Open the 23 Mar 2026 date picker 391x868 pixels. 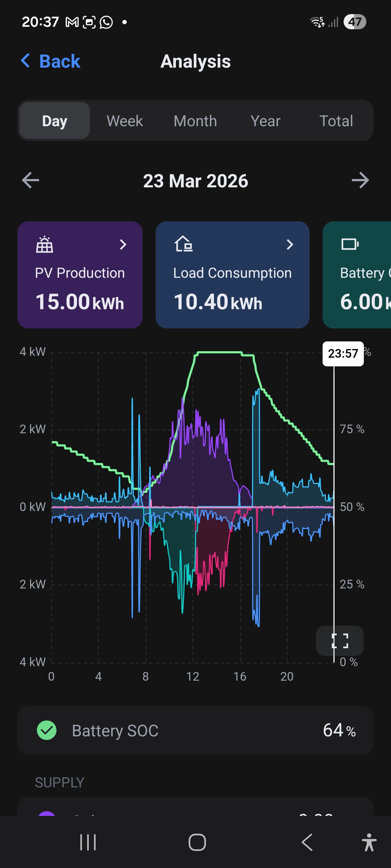tap(195, 181)
